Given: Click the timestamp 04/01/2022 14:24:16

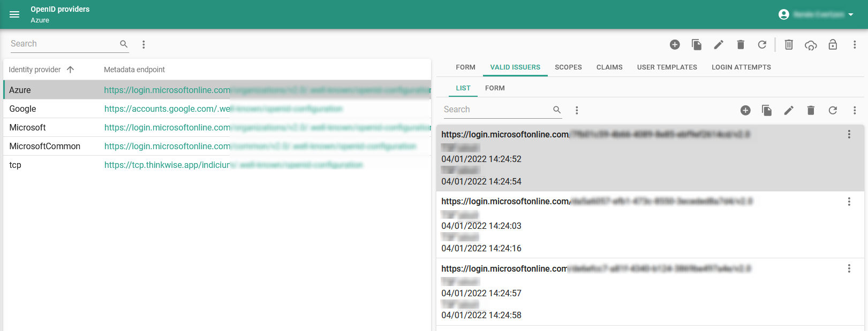Looking at the screenshot, I should (481, 248).
